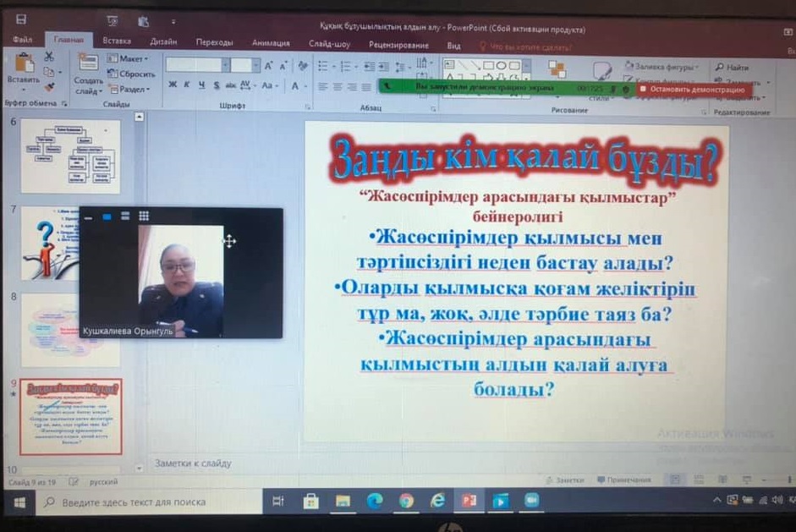This screenshot has height=532, width=796.
Task: Click the Paste (Вставить) clipboard icon
Action: click(23, 65)
